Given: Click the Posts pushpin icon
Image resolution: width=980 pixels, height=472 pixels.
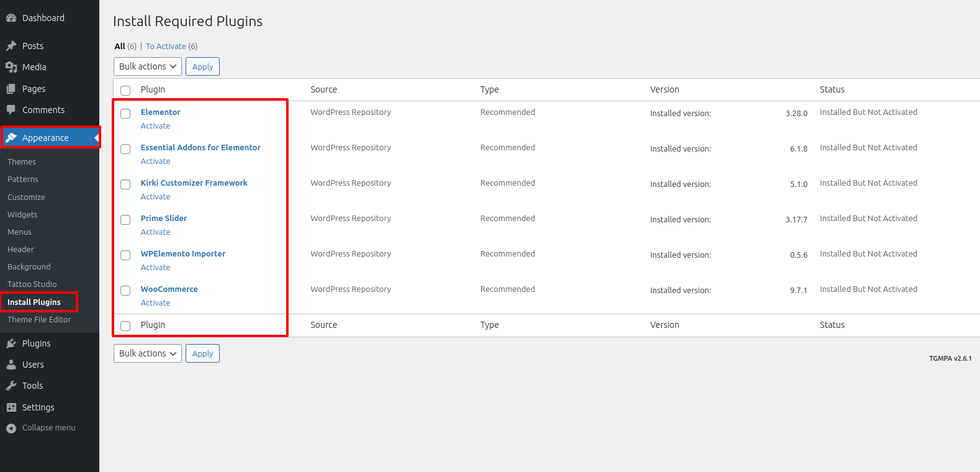Looking at the screenshot, I should [x=11, y=46].
